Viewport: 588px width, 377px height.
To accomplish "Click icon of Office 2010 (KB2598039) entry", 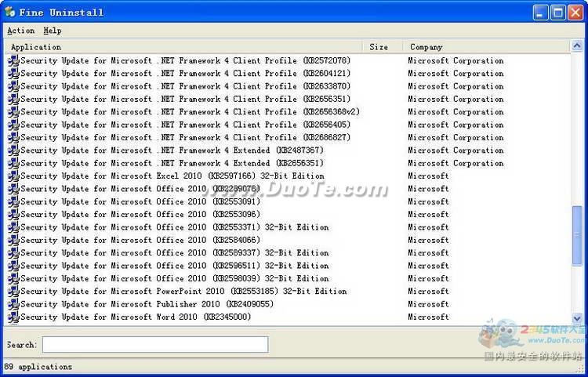I will tap(13, 278).
